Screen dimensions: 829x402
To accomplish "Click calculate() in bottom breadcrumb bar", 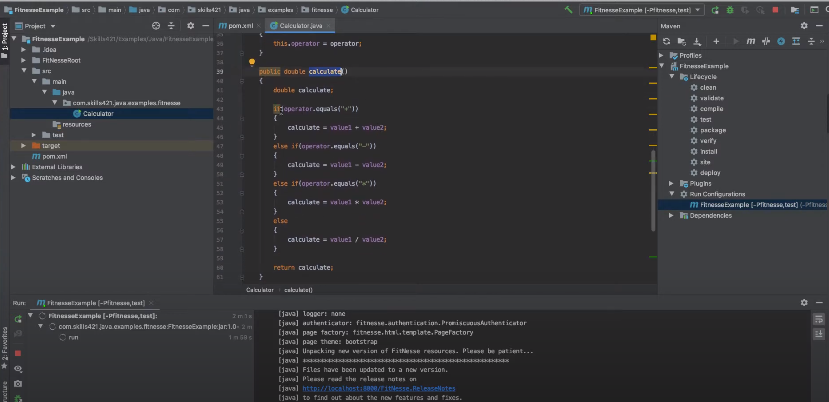I will [x=298, y=290].
